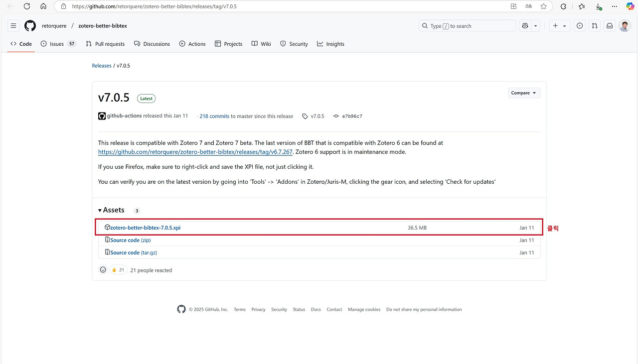Open the Pull requests tab

[x=105, y=44]
